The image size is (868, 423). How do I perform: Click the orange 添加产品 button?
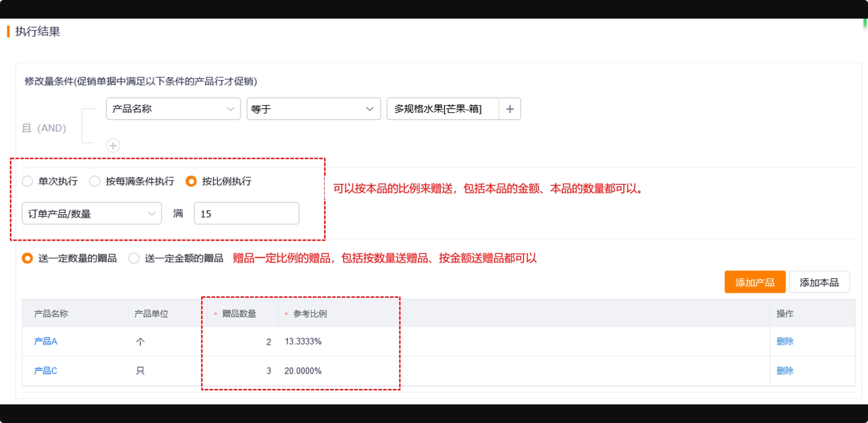click(755, 282)
